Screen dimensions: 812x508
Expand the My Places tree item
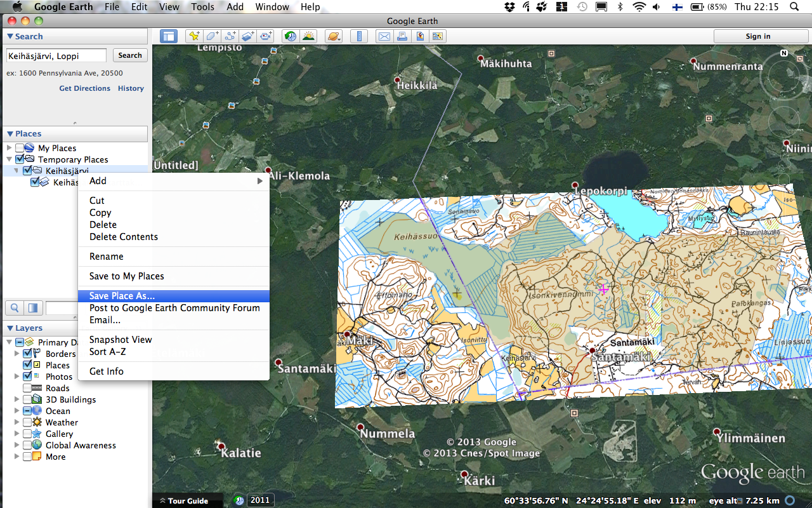click(10, 148)
